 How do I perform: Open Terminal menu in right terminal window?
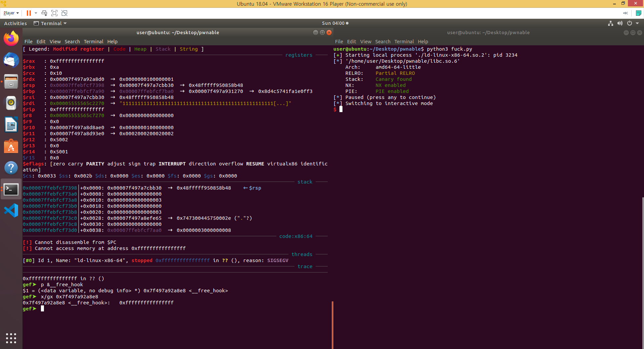[404, 42]
